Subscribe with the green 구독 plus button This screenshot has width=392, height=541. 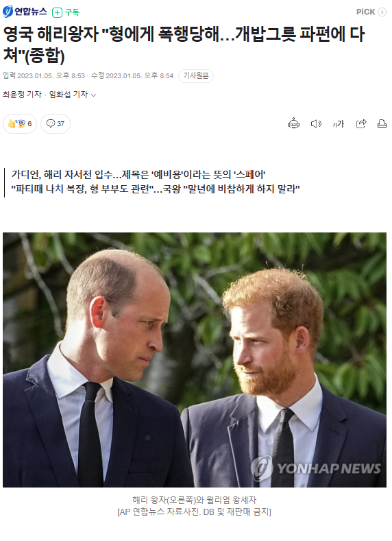pyautogui.click(x=66, y=12)
